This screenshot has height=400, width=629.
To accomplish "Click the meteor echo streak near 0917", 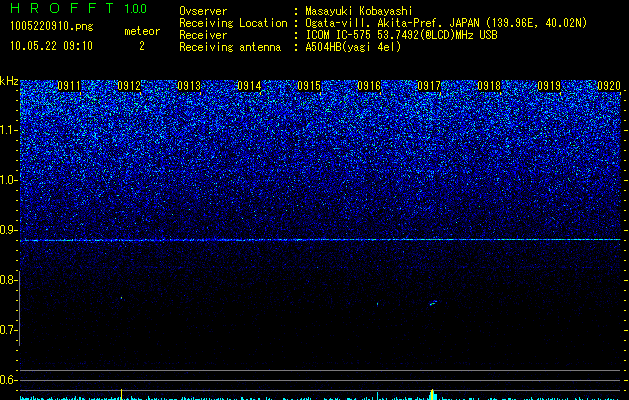I will pyautogui.click(x=433, y=303).
